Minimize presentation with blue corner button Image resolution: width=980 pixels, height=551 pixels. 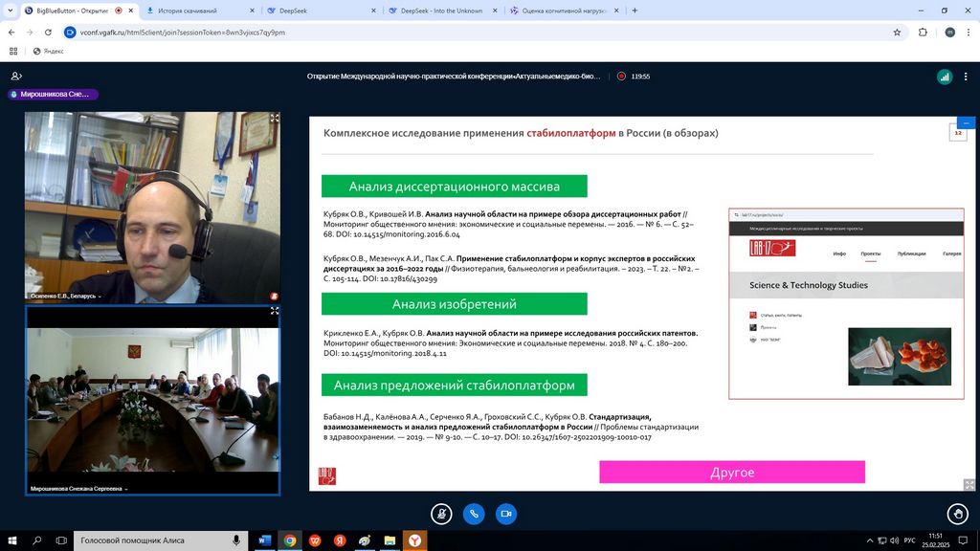(x=967, y=123)
